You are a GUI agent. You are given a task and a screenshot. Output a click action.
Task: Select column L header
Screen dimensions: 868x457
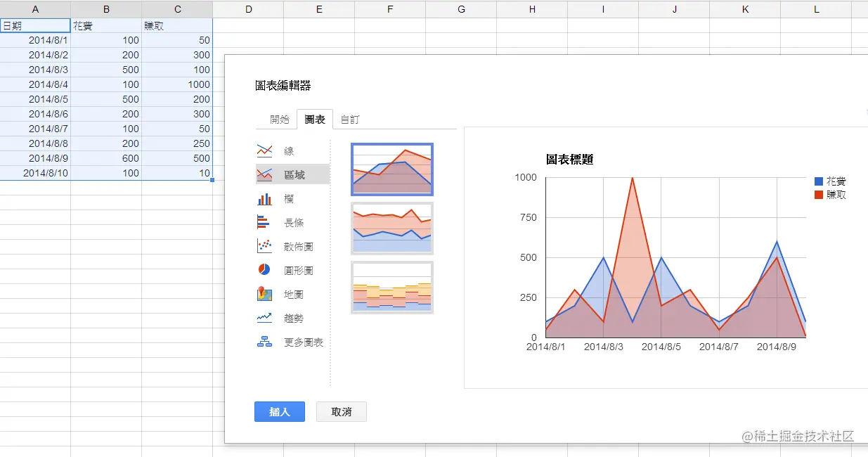click(x=816, y=9)
